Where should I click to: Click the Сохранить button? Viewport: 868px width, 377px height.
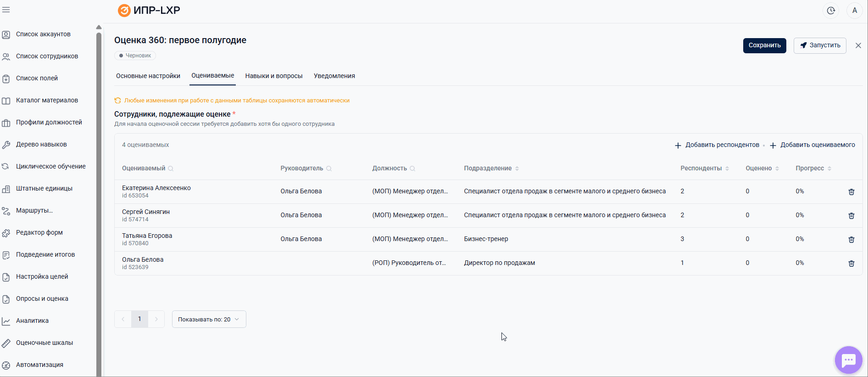(764, 45)
